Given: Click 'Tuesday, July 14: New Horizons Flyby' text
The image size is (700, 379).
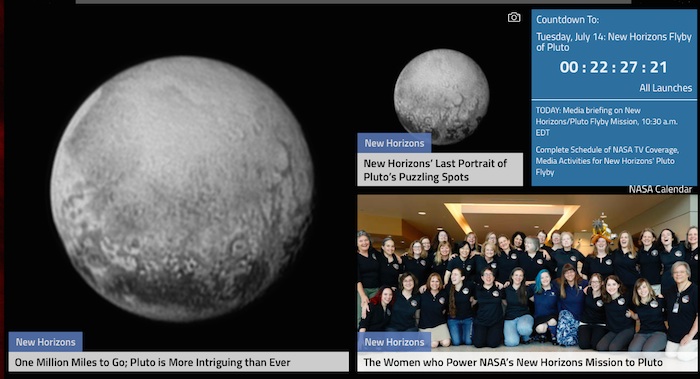Looking at the screenshot, I should tap(614, 42).
